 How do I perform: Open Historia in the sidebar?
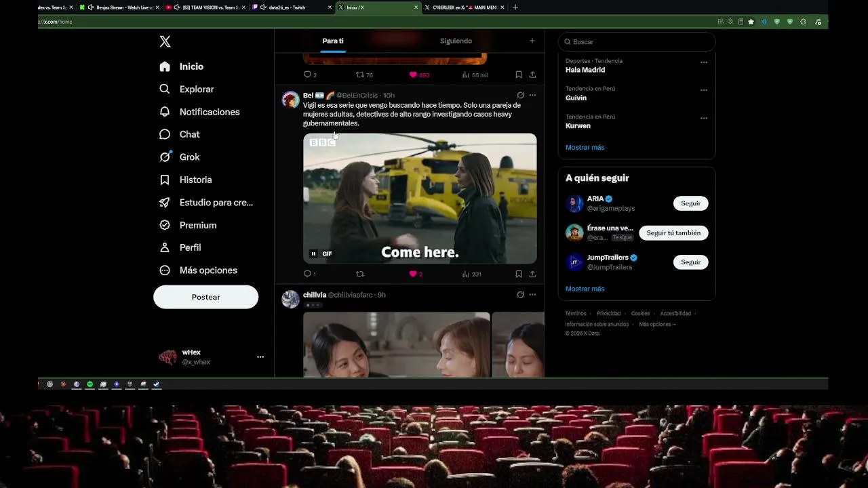click(x=185, y=180)
